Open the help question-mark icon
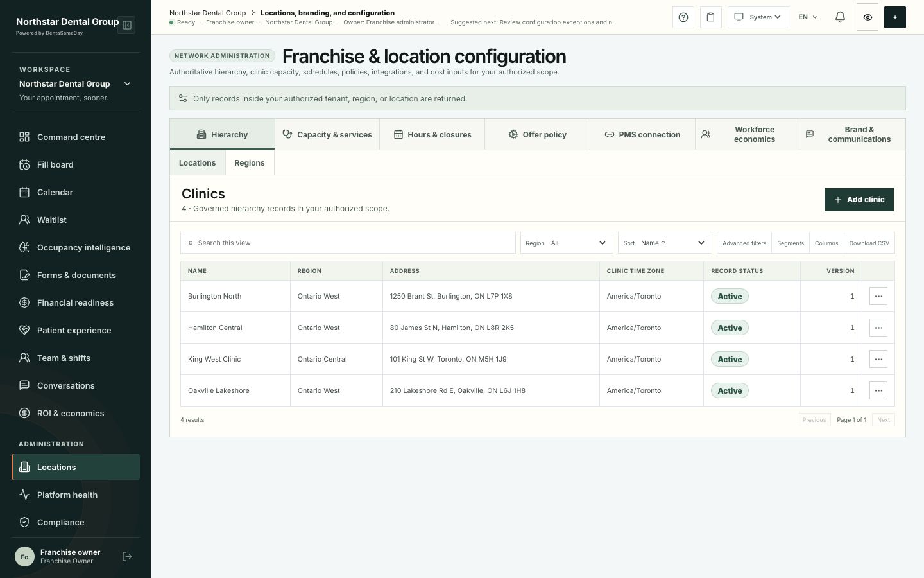This screenshot has width=924, height=578. pyautogui.click(x=683, y=17)
